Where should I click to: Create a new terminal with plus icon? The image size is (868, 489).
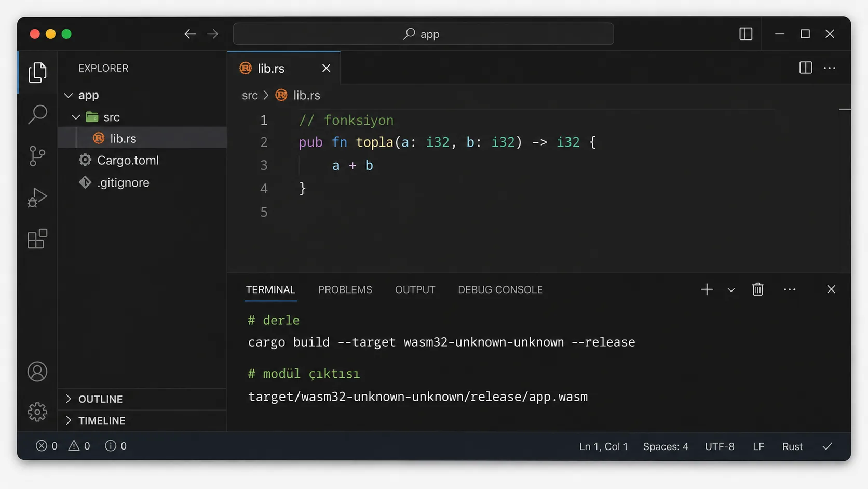[707, 289]
